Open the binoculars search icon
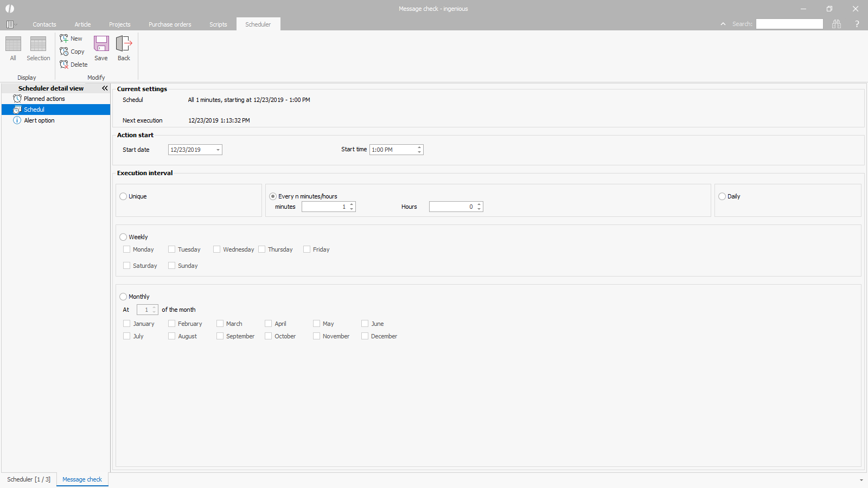Screen dimensions: 868x488 pyautogui.click(x=837, y=24)
